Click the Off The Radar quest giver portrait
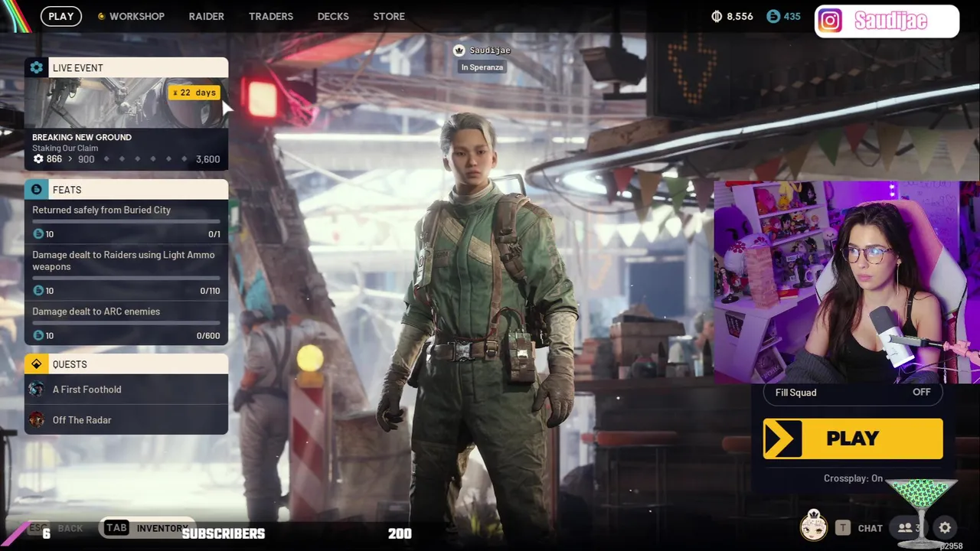The image size is (980, 551). pyautogui.click(x=36, y=419)
